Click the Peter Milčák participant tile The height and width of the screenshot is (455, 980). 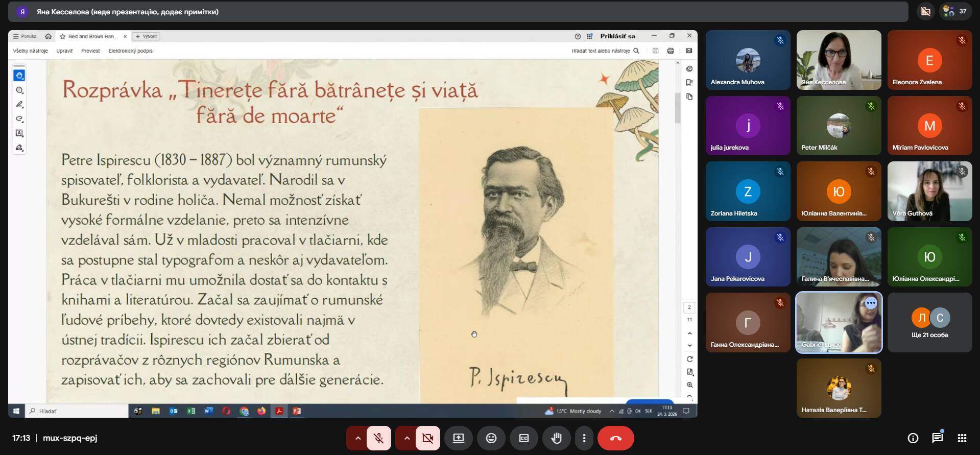(839, 126)
